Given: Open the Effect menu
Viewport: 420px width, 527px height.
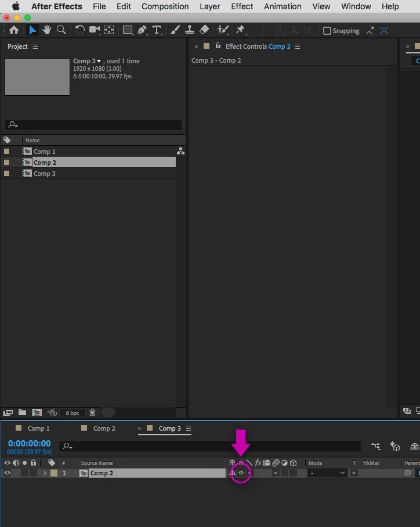Looking at the screenshot, I should click(x=242, y=6).
